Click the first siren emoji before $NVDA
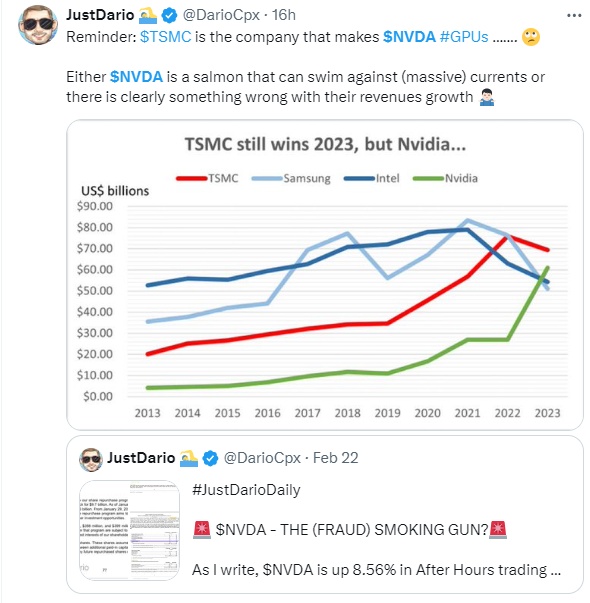 tap(202, 530)
